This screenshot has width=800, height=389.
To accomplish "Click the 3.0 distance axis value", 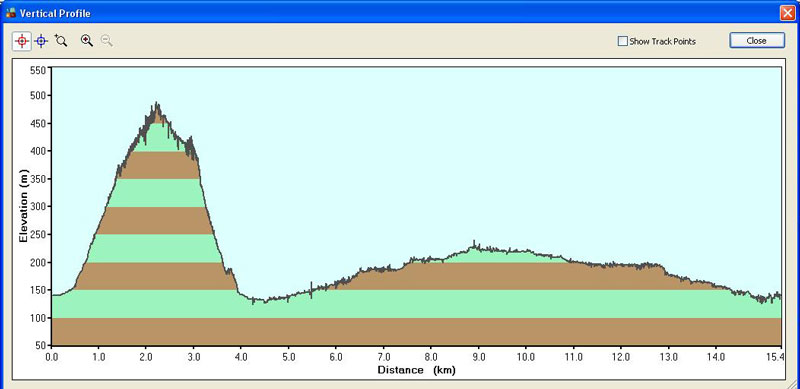I will [194, 357].
